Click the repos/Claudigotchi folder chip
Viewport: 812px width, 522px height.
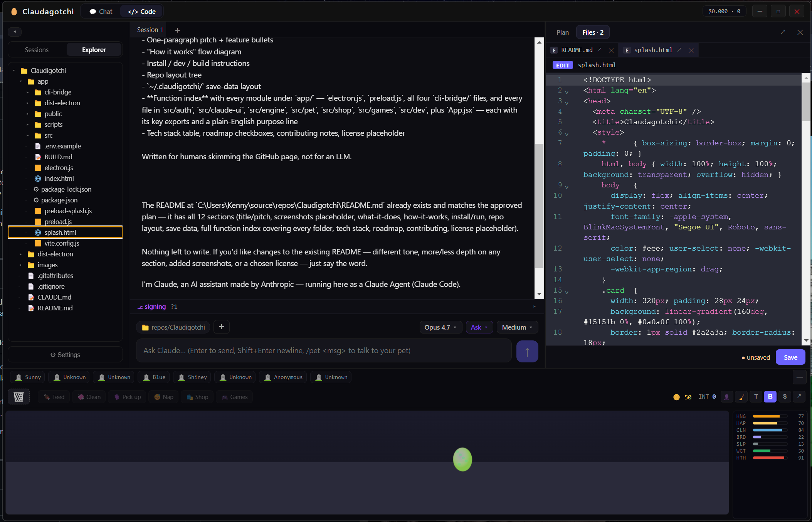173,327
